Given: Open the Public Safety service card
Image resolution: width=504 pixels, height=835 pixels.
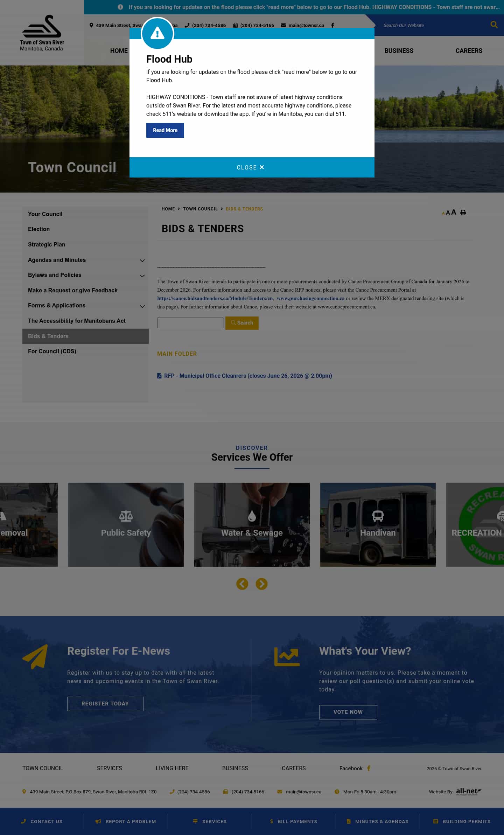Looking at the screenshot, I should pyautogui.click(x=126, y=525).
